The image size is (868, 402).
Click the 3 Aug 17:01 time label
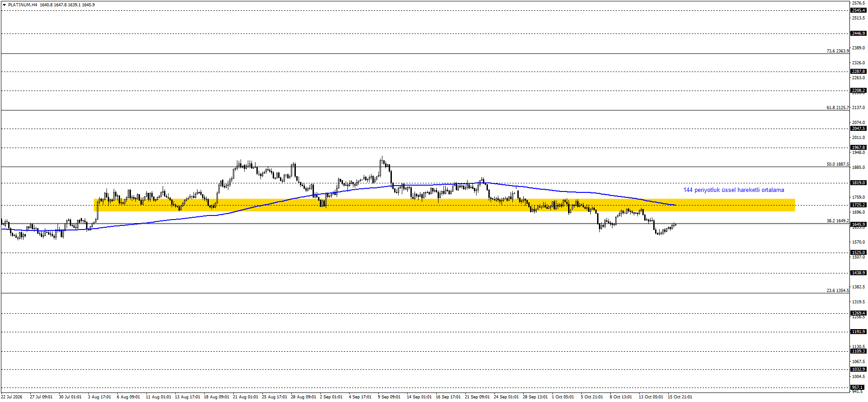pyautogui.click(x=99, y=397)
